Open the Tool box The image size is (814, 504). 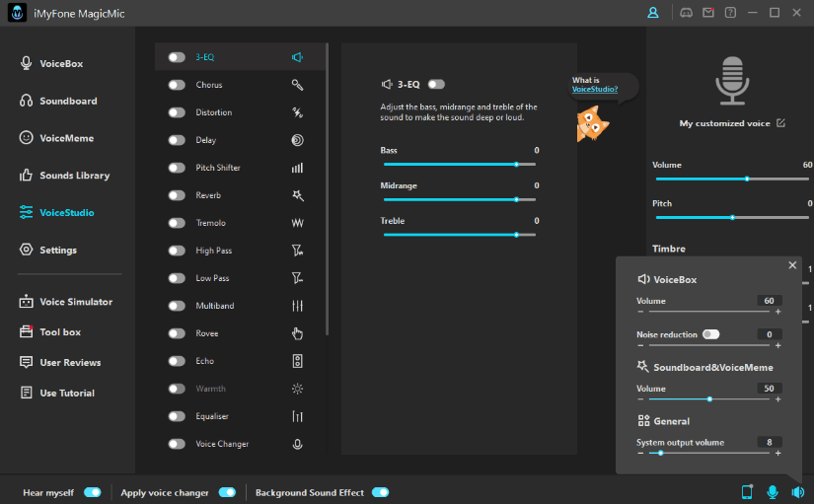pyautogui.click(x=50, y=332)
